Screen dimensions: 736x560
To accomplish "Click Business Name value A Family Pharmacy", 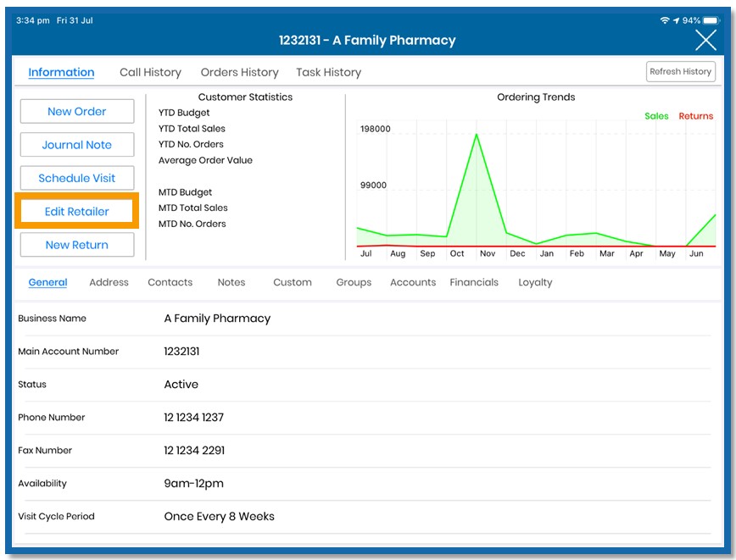I will (x=217, y=319).
